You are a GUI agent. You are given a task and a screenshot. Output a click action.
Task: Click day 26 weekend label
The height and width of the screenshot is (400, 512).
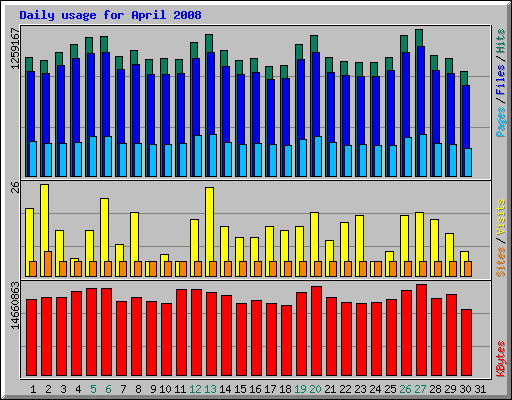click(405, 389)
